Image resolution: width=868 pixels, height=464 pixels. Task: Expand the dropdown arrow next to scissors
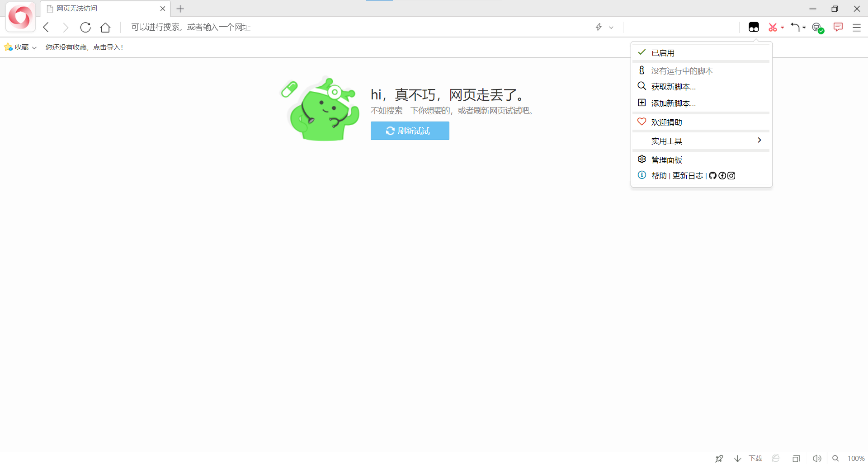(x=782, y=28)
